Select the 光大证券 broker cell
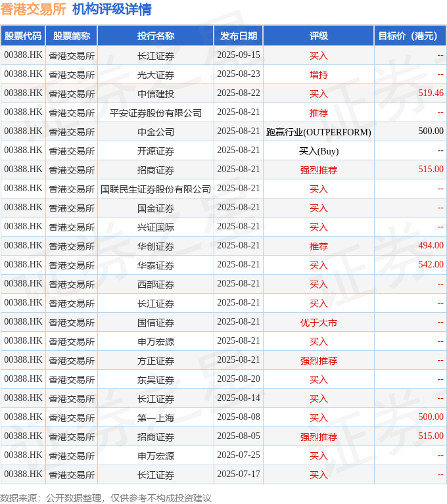This screenshot has height=504, width=447. [x=156, y=75]
